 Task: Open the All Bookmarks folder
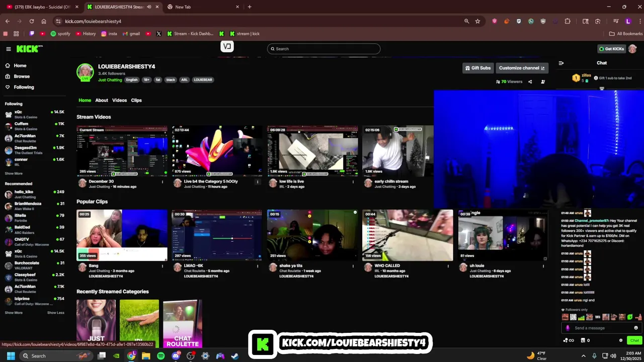626,34
